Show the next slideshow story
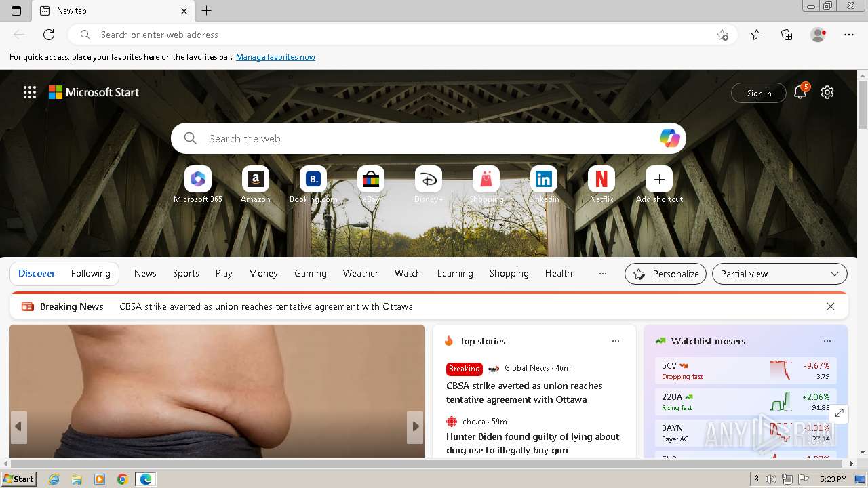 coord(415,427)
